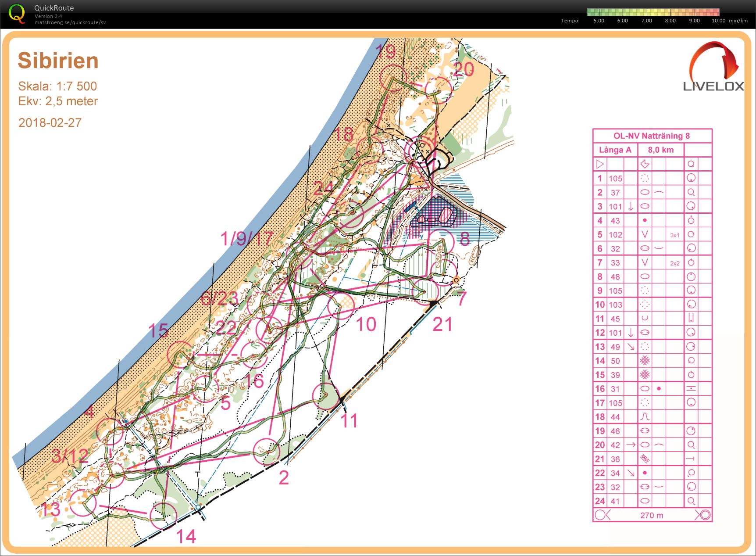The image size is (756, 556).
Task: Click the 'Ekv: 2,5 meter' text
Action: [58, 101]
